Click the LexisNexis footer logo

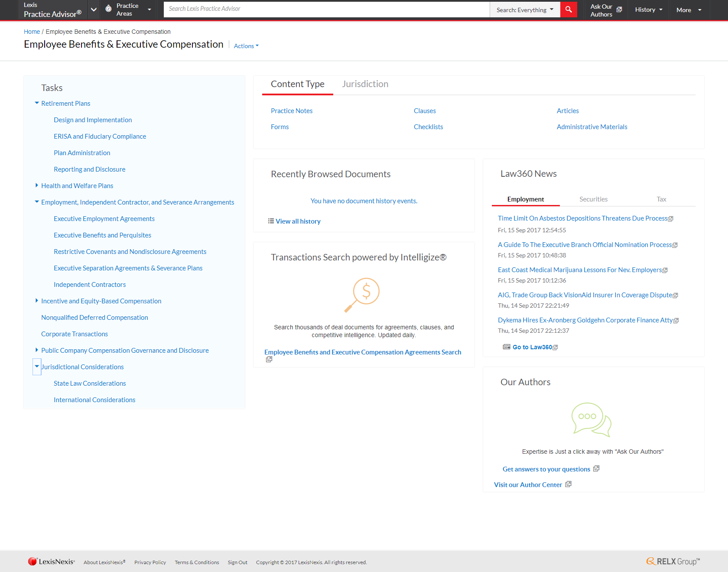click(x=51, y=562)
